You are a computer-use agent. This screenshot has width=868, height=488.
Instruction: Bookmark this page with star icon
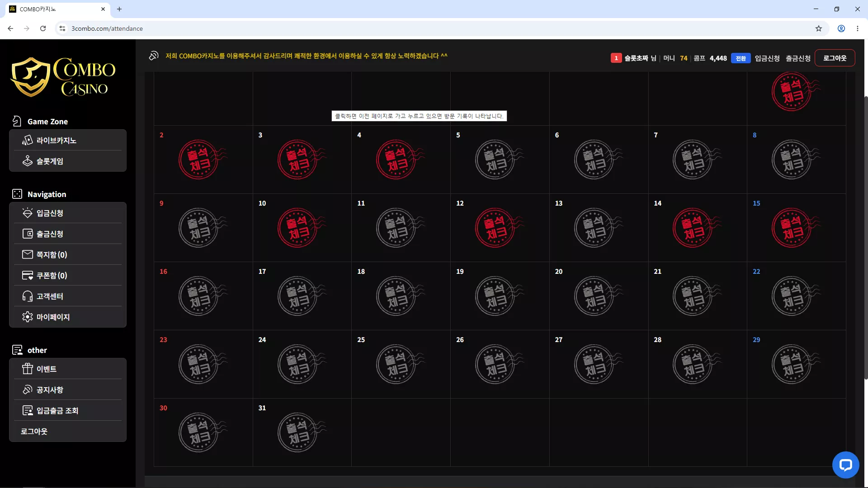[819, 28]
